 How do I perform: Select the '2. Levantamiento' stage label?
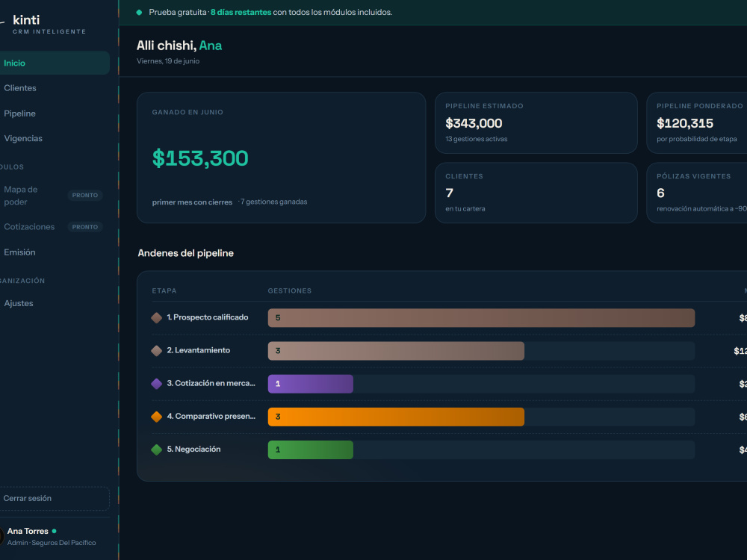coord(198,350)
